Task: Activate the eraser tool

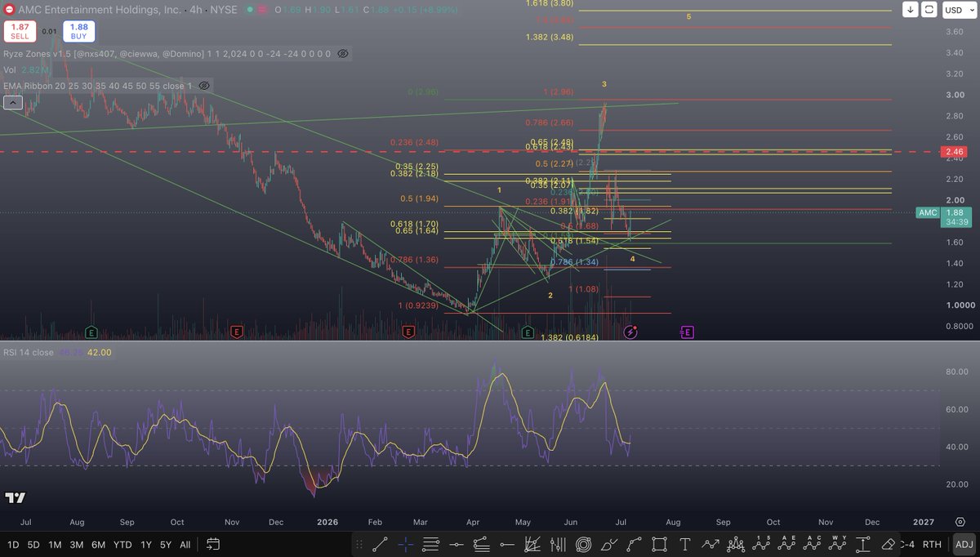Action: (889, 544)
